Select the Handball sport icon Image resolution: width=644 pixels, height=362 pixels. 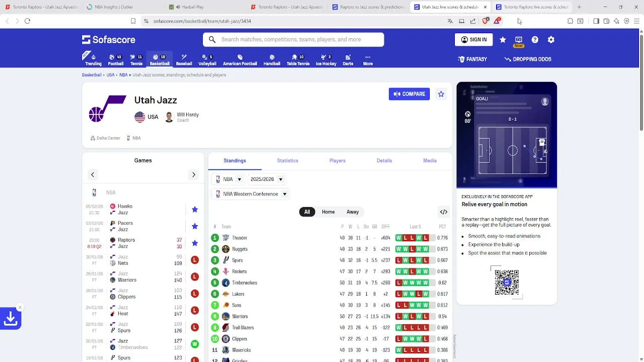(x=272, y=59)
